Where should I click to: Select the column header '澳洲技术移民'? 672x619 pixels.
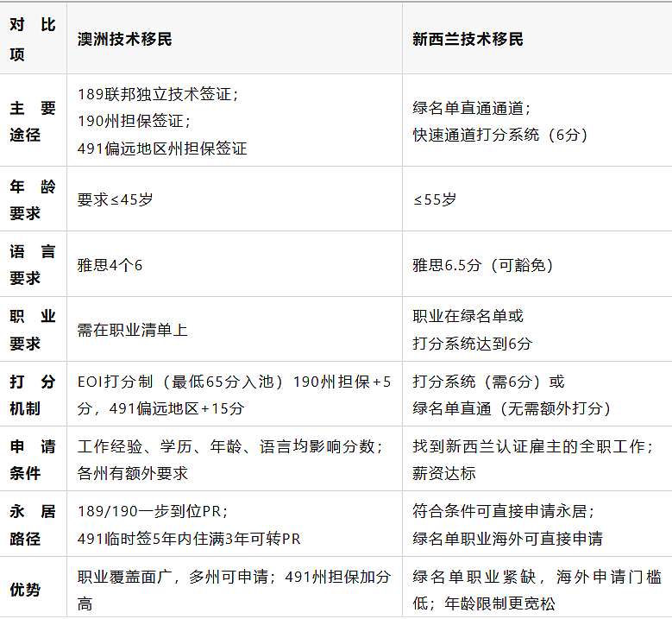pos(125,39)
